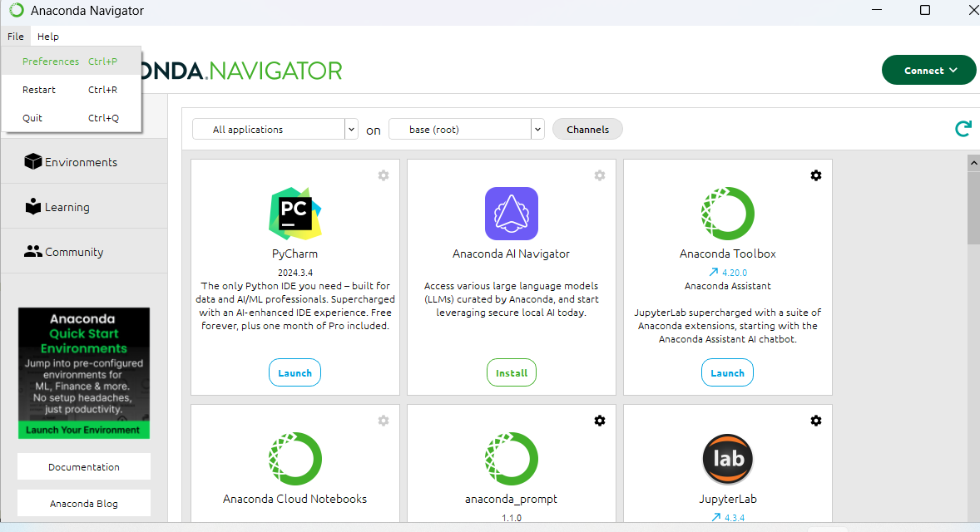
Task: Install Anaconda AI Navigator
Action: (x=512, y=372)
